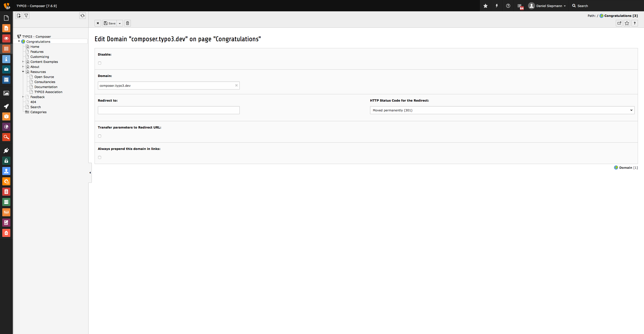Open the orange sliders configuration module

point(6,212)
